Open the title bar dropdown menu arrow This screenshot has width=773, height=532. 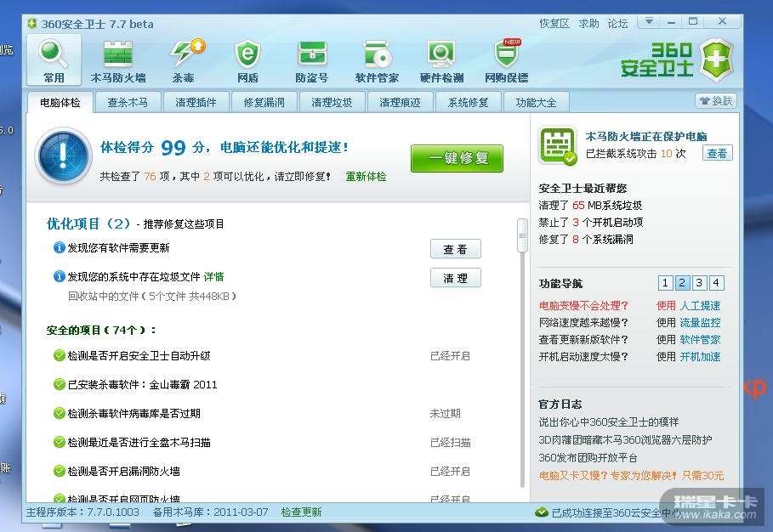[x=649, y=21]
